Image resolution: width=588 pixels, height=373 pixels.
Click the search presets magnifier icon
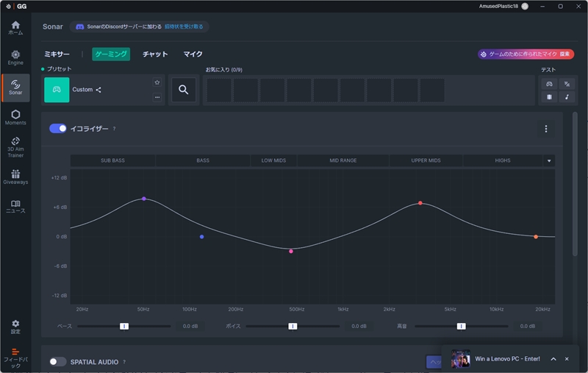click(x=184, y=90)
